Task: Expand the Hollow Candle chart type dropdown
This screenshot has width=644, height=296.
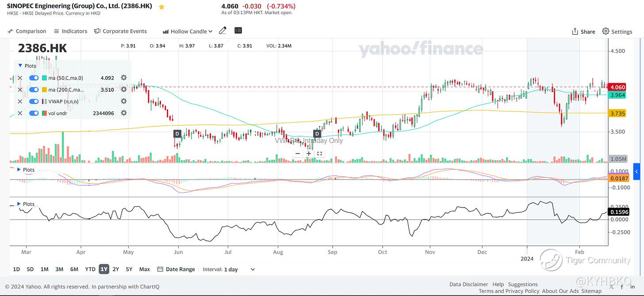Action: 188,31
